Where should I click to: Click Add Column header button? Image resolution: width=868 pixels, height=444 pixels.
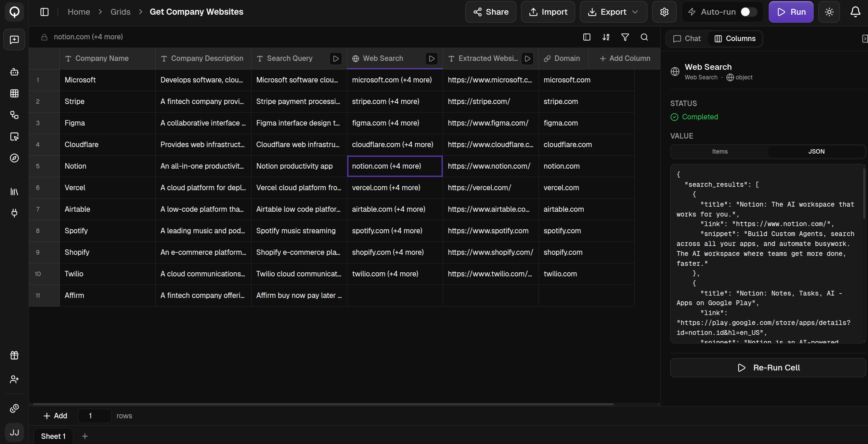coord(625,58)
